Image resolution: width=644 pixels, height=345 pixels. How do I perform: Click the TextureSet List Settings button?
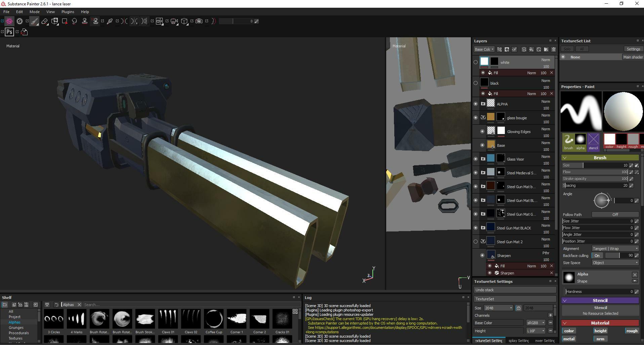click(633, 49)
